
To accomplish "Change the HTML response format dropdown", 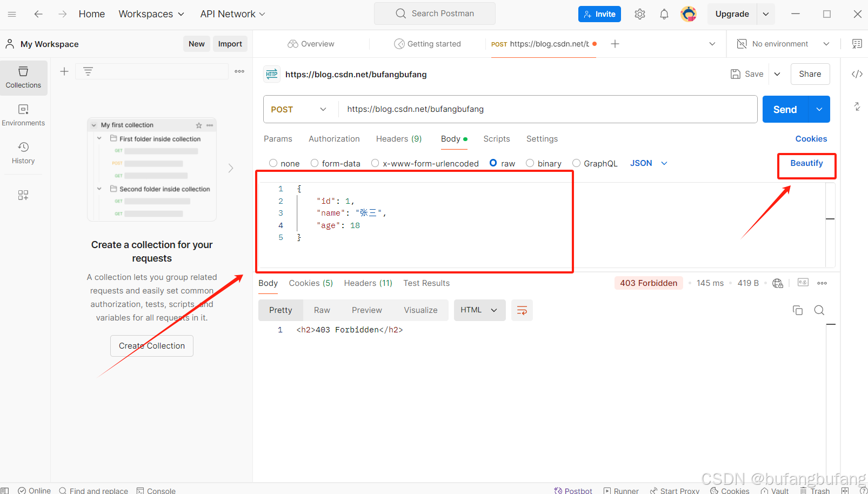I will 479,310.
